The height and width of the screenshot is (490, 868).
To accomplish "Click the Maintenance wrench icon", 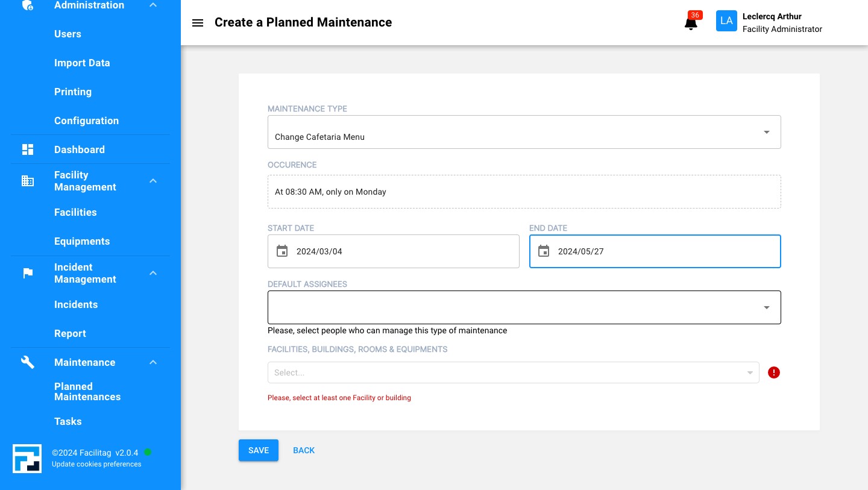I will pyautogui.click(x=28, y=362).
